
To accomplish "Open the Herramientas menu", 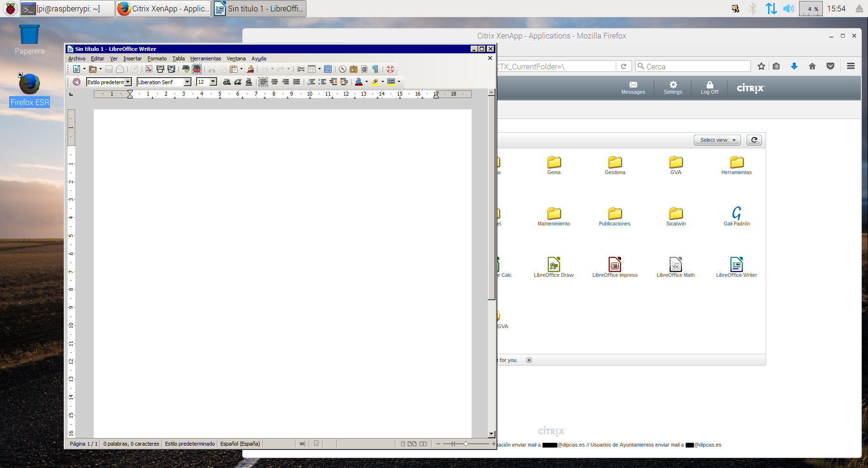I will tap(206, 58).
